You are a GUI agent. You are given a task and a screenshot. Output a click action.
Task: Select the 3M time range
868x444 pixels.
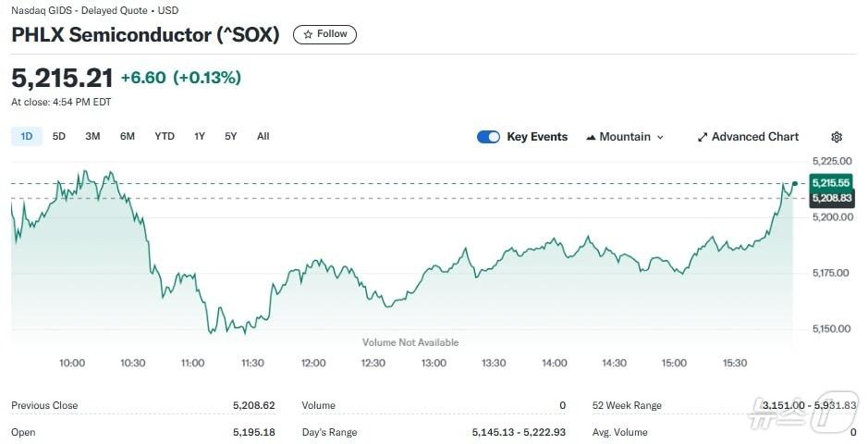[x=92, y=136]
